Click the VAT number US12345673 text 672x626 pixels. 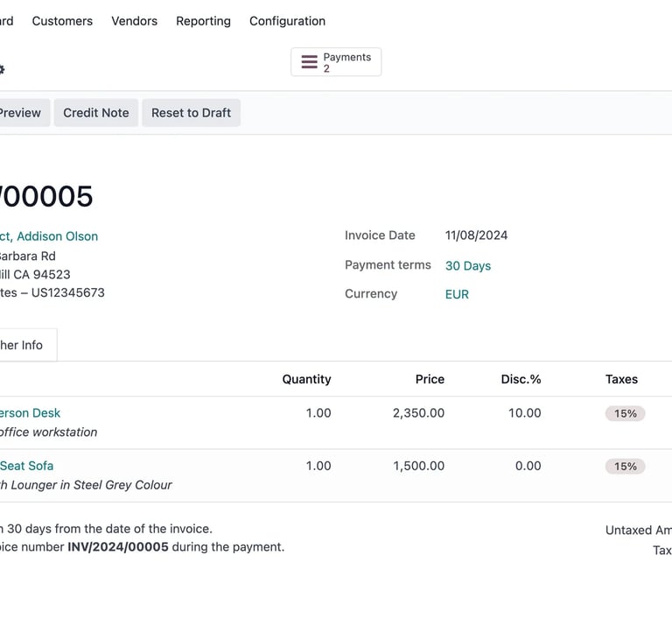coord(67,292)
